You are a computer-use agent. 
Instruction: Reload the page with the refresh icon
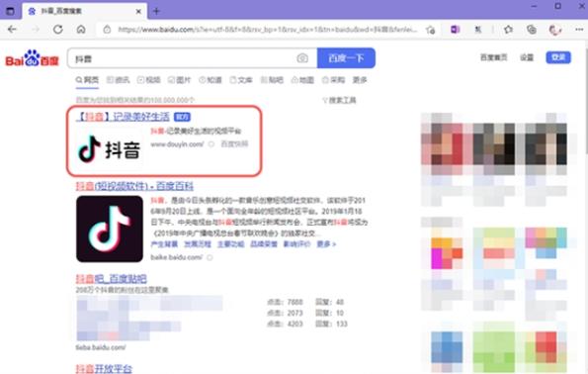(57, 30)
